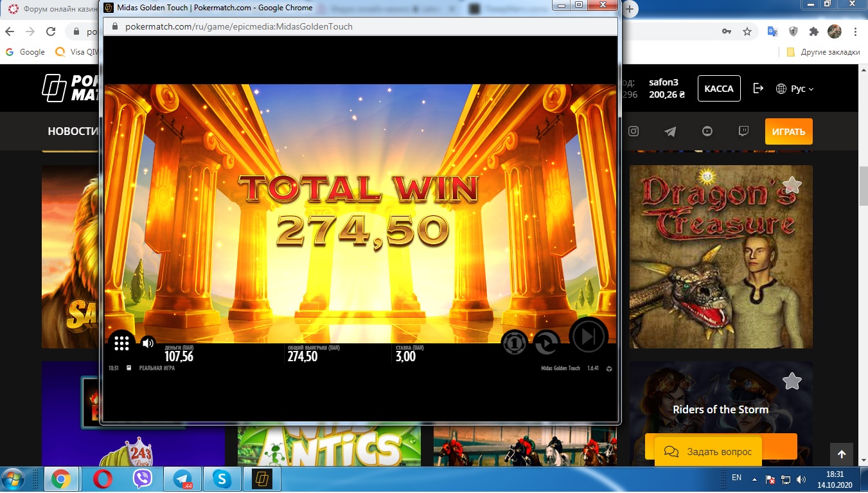Go back using browser back arrow
This screenshot has height=493, width=868.
[x=10, y=31]
